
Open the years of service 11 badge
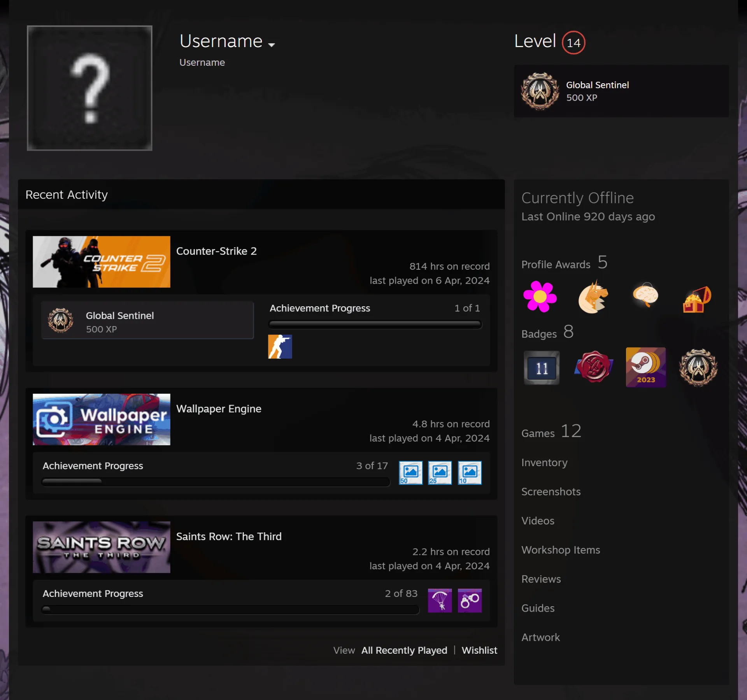point(542,368)
